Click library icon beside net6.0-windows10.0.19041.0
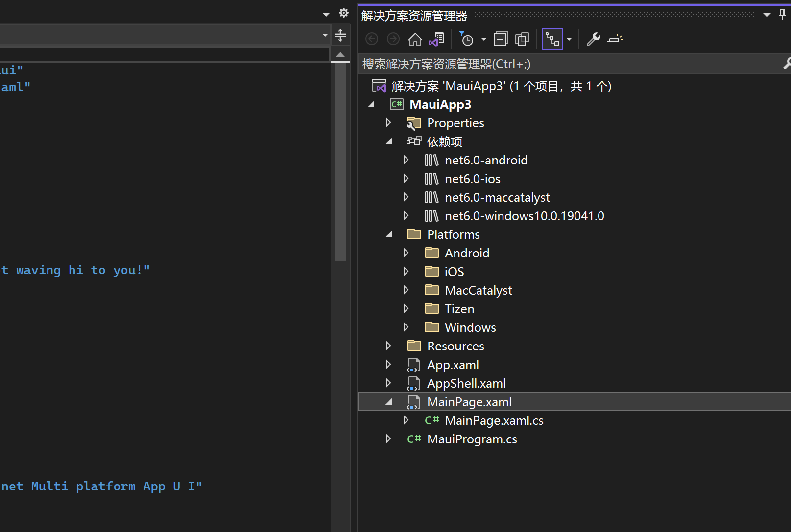The height and width of the screenshot is (532, 791). pyautogui.click(x=431, y=216)
